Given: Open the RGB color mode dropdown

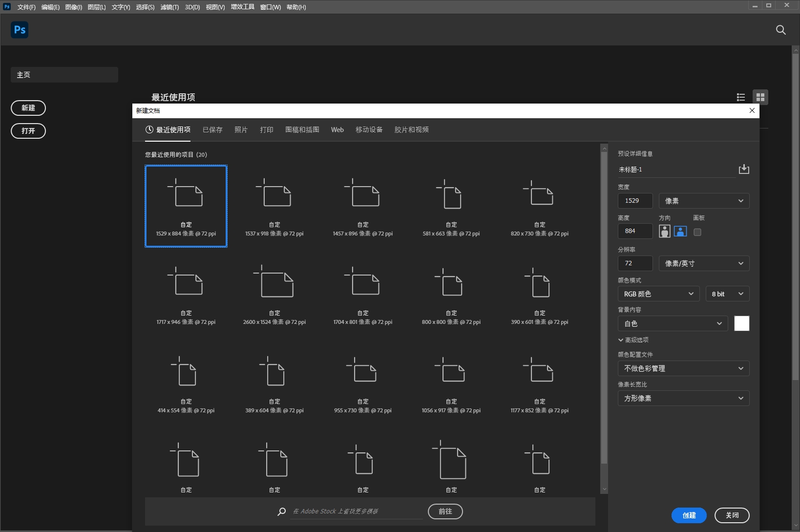Looking at the screenshot, I should 658,294.
